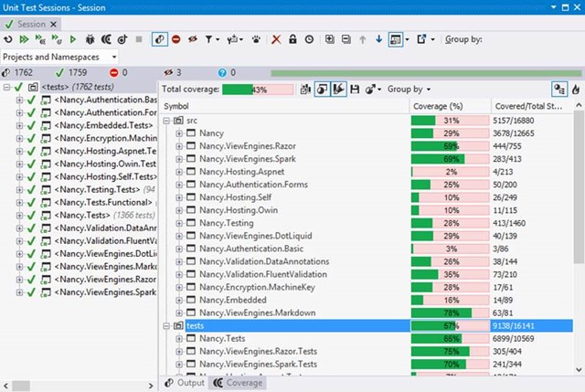
Task: Open window position dropdown arrow in title bar
Action: (x=553, y=7)
